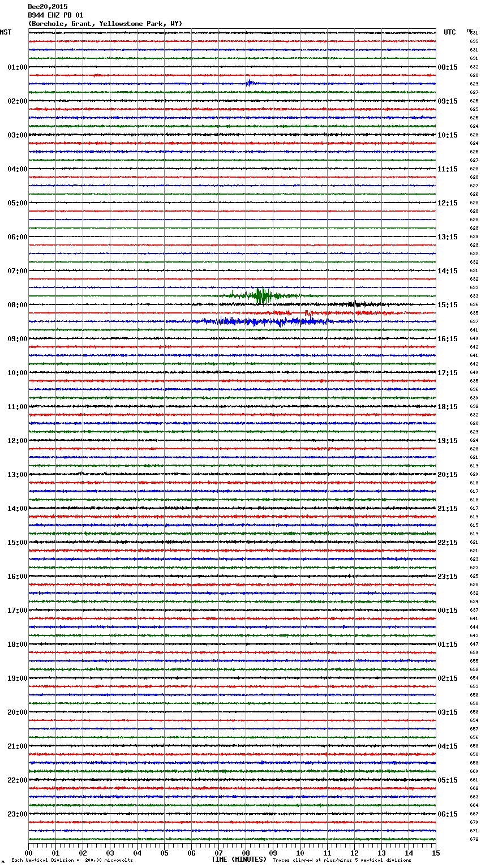Click the 08:15 UTC time label
Image resolution: width=481 pixels, height=868 pixels.
tap(448, 67)
